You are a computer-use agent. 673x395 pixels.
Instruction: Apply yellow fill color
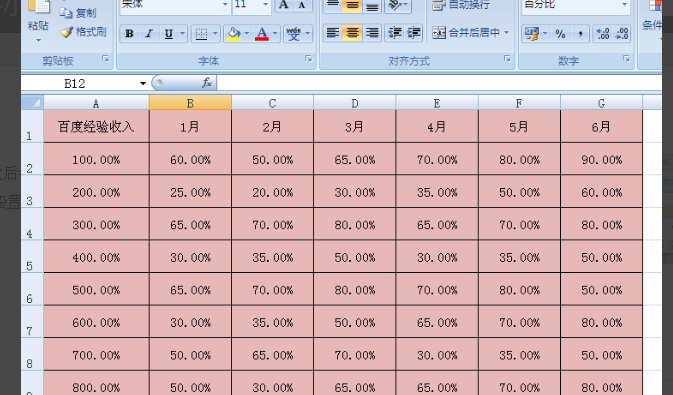point(233,33)
